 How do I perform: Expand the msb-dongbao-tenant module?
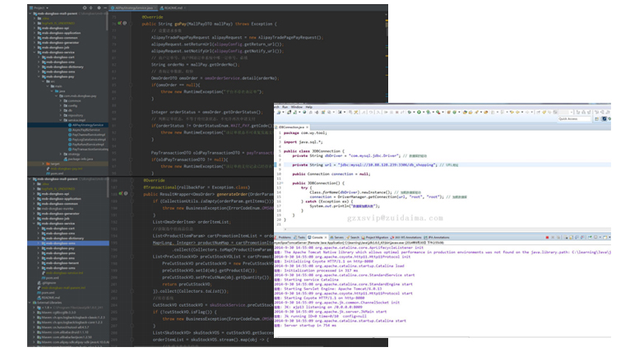click(39, 263)
